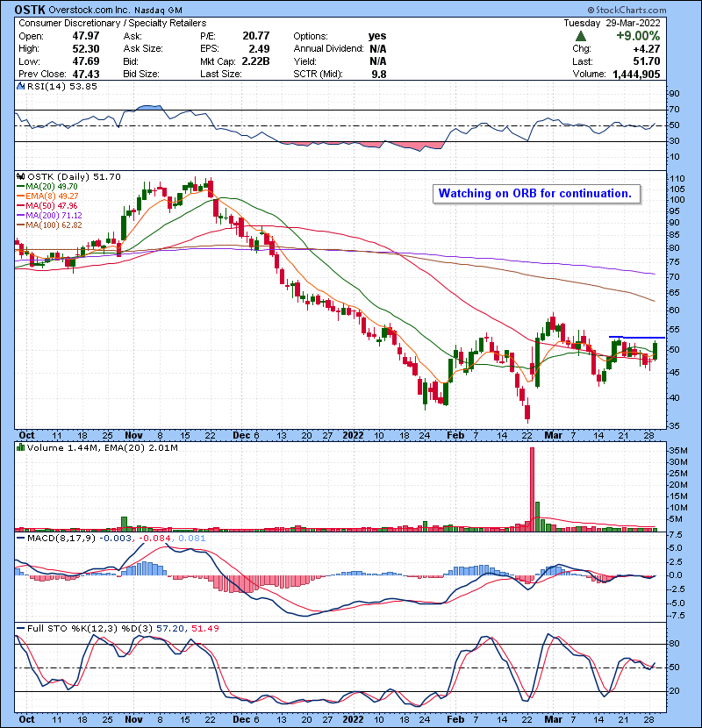Viewport: 702px width, 728px height.
Task: Click the MA(20) 49.70 legend entry
Action: 47,187
